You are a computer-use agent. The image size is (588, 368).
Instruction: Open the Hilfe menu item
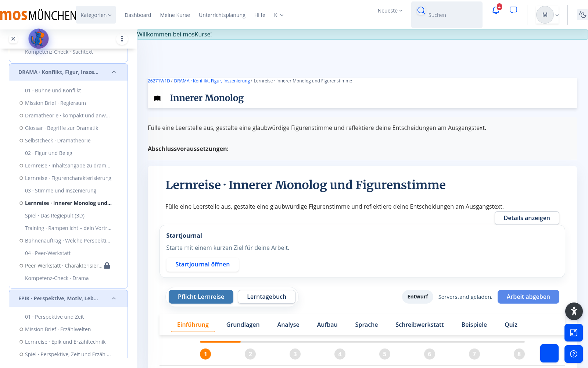(x=259, y=15)
